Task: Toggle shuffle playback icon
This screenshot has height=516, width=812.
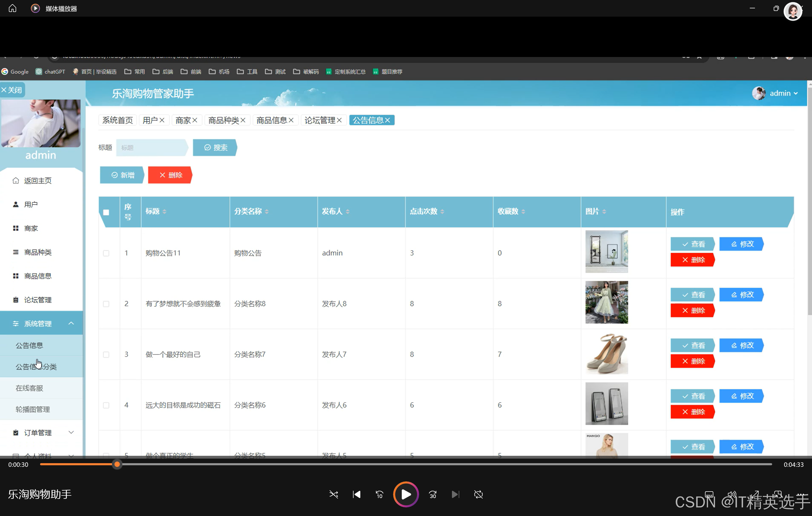Action: [x=333, y=494]
